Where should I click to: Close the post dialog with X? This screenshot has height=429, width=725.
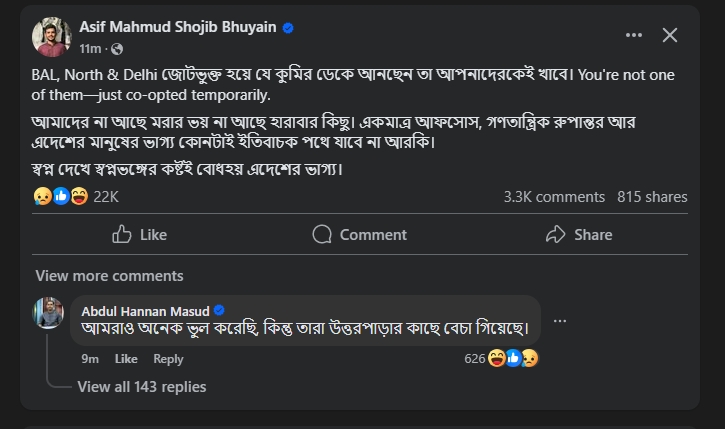pos(670,35)
